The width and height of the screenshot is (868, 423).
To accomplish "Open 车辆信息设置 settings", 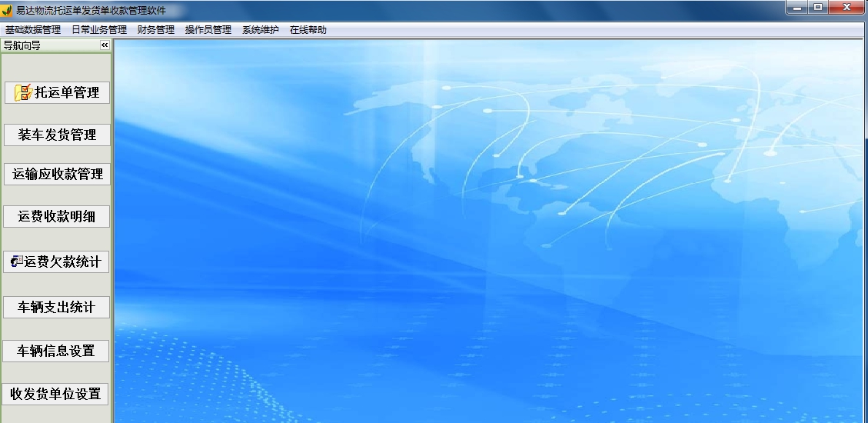I will tap(56, 351).
